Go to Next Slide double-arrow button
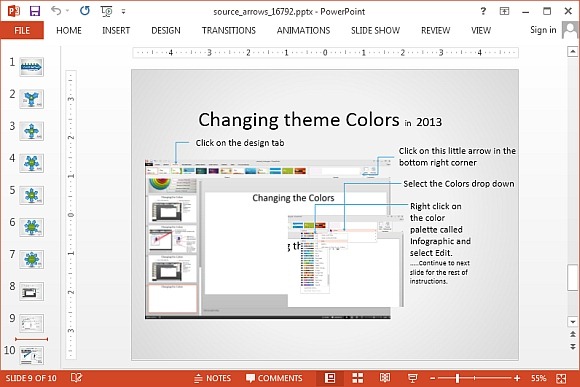580x387 pixels. point(573,347)
